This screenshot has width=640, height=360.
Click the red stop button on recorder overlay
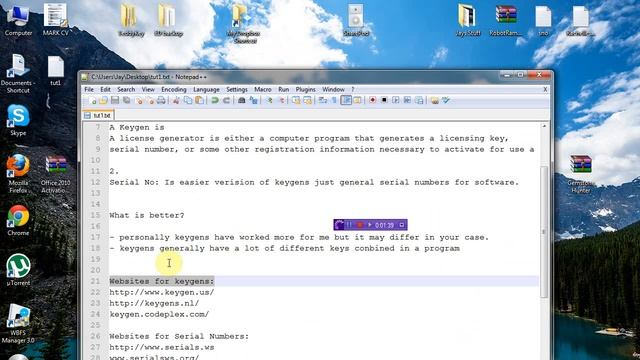[360, 225]
